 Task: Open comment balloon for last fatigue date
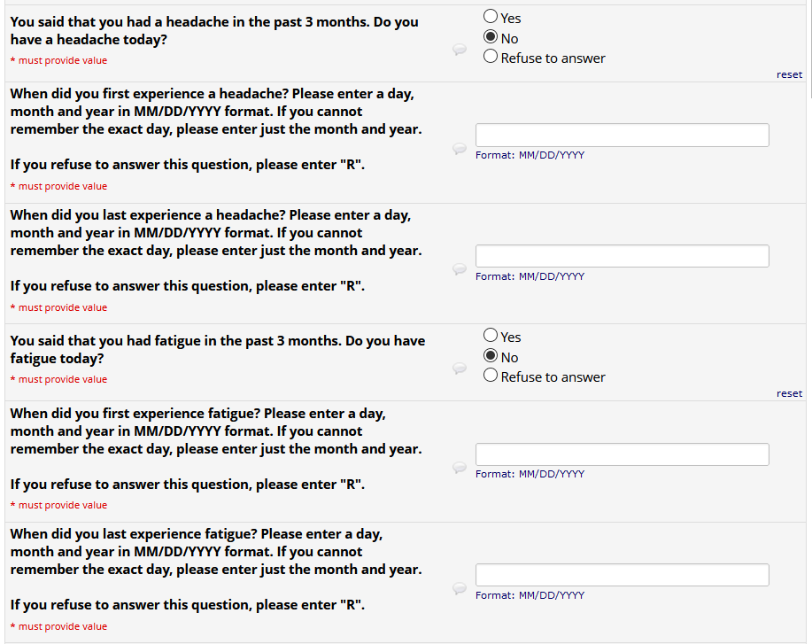(460, 588)
